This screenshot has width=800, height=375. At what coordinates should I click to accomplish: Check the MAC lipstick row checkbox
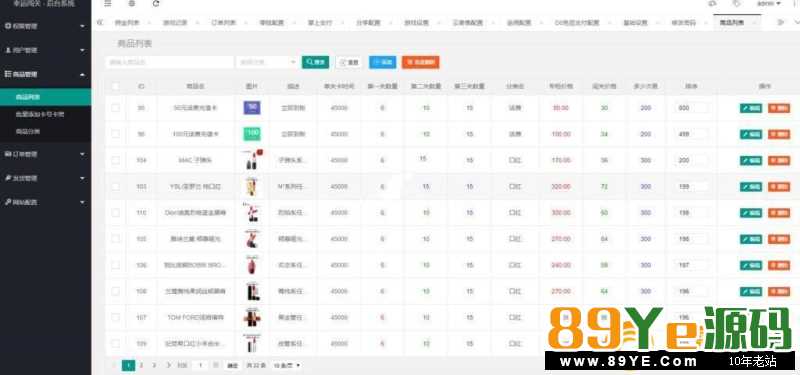[x=115, y=160]
